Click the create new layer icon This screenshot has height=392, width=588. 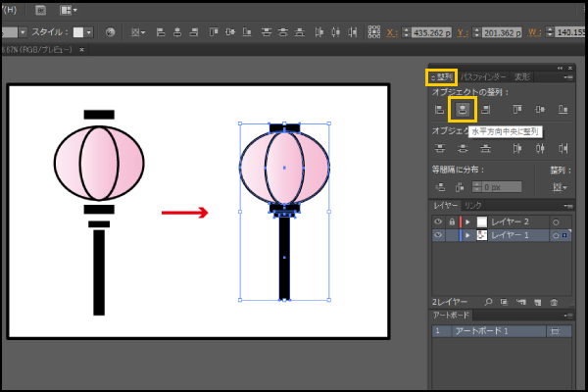point(536,302)
